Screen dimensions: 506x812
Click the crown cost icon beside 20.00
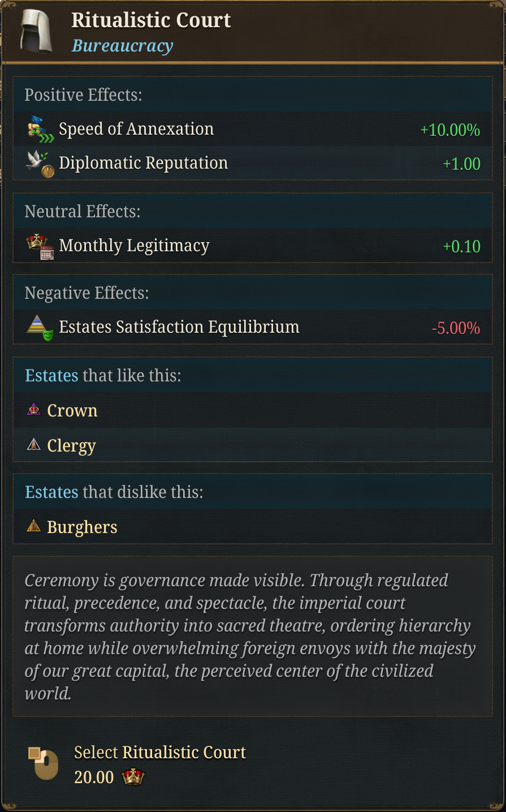(x=133, y=777)
